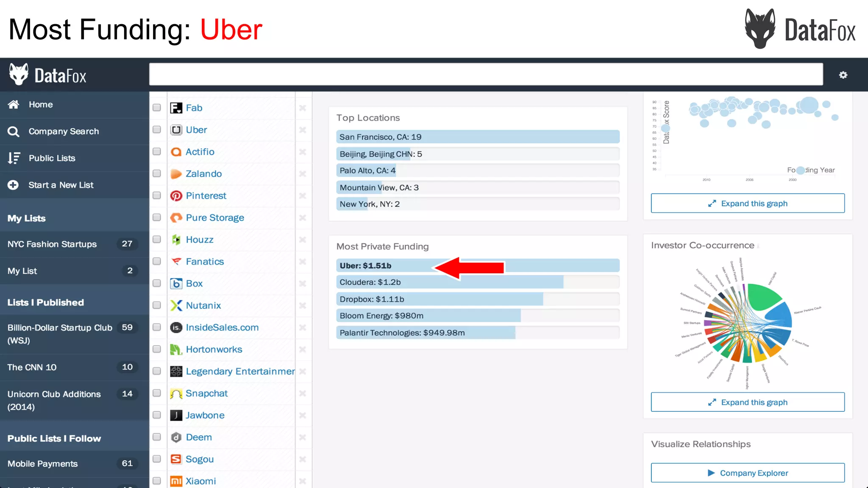
Task: Click the Dropbox: $1.11b funding bar
Action: point(478,299)
